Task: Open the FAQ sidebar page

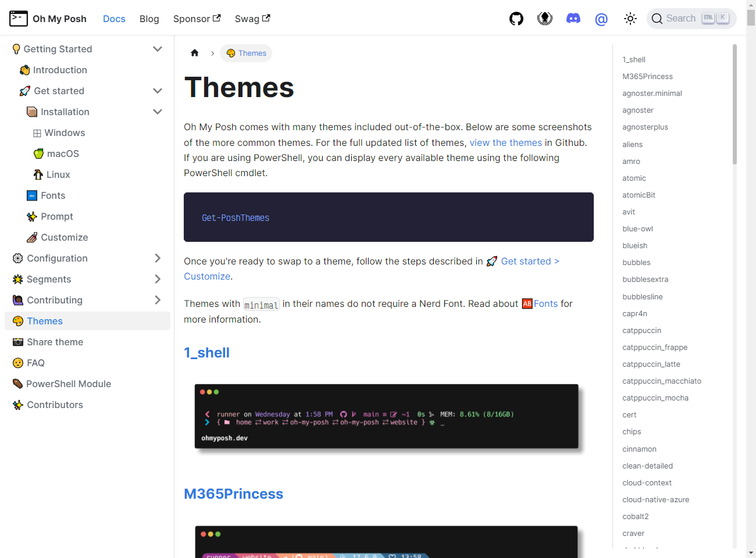Action: (35, 363)
